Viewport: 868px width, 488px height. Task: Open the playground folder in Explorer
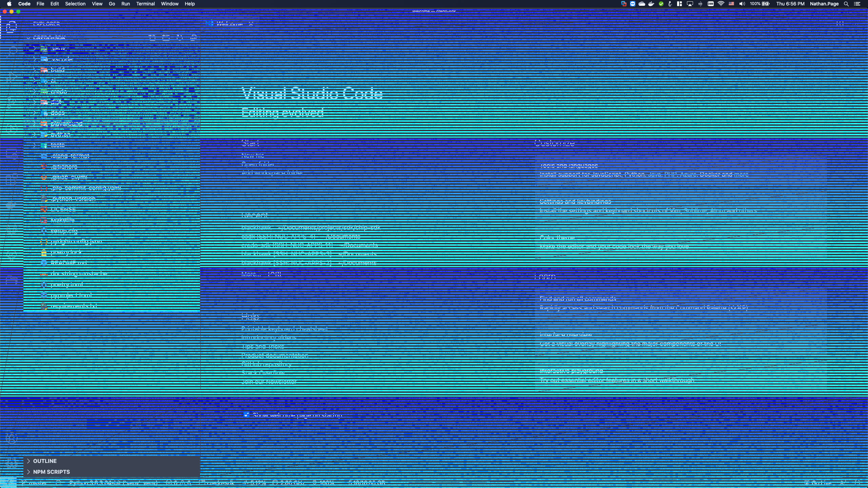[112, 124]
